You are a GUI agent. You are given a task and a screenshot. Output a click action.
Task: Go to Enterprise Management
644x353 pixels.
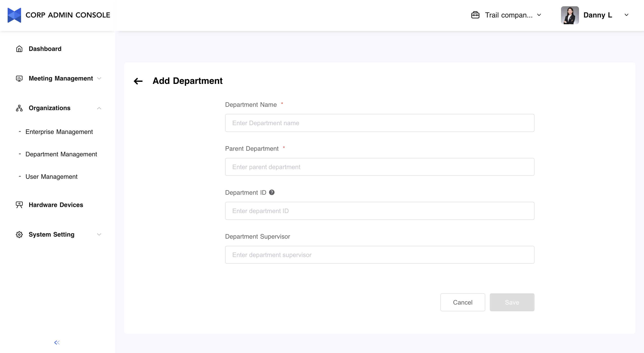tap(59, 132)
